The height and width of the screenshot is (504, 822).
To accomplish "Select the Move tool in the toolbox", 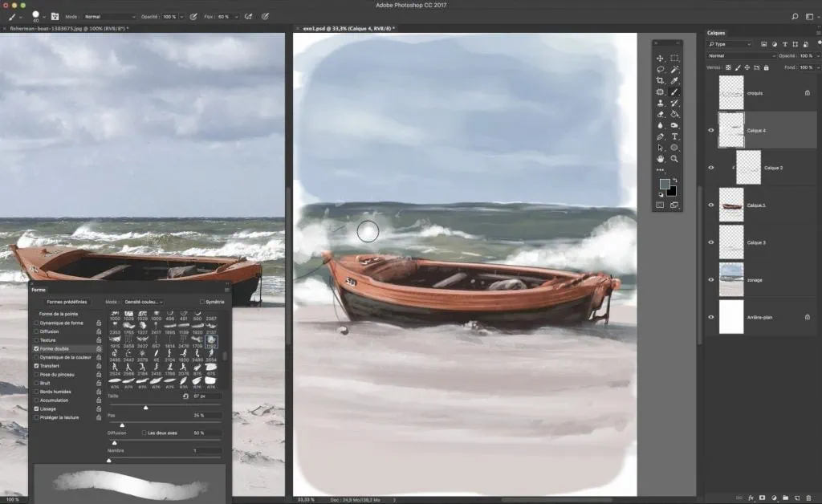I will pos(660,59).
